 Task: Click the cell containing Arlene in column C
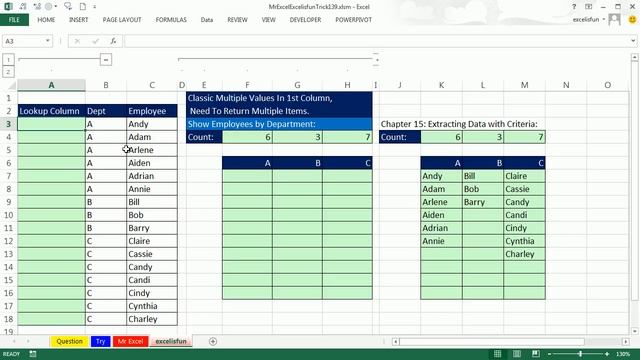(152, 150)
